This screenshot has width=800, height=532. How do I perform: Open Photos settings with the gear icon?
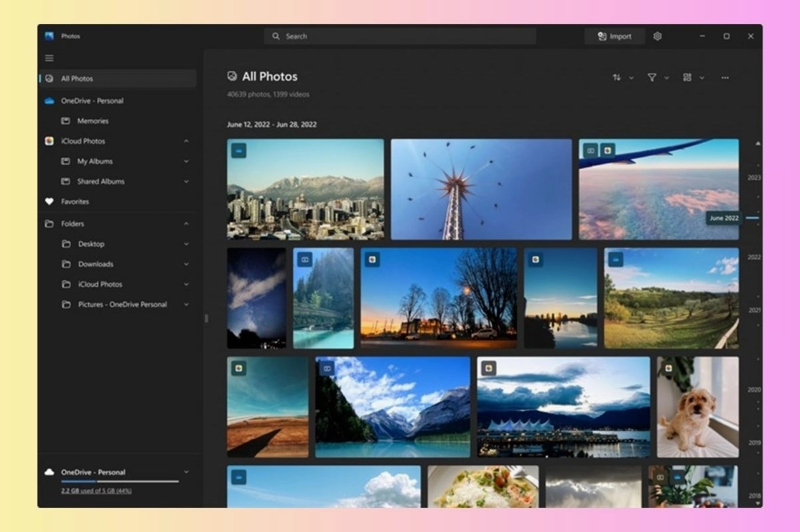point(658,35)
